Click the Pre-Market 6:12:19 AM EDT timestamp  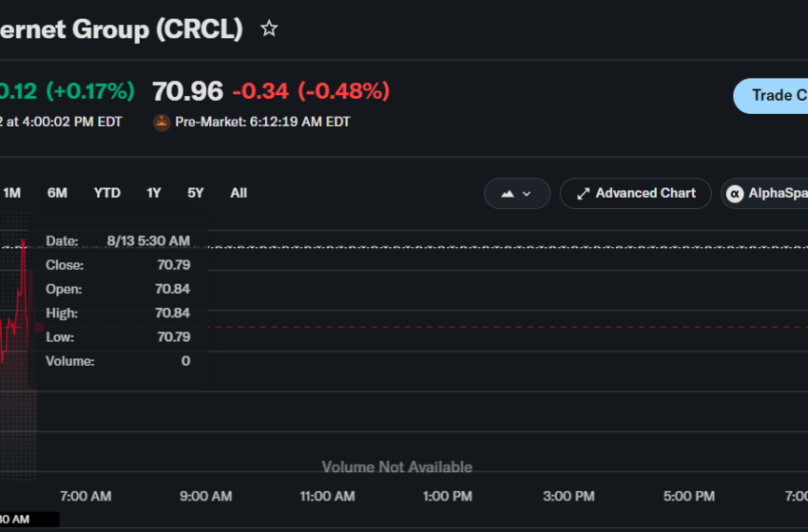[x=262, y=122]
